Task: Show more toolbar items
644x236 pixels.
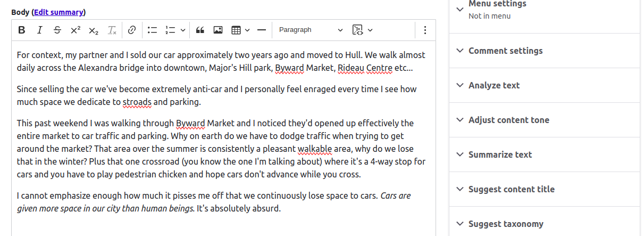Action: (x=424, y=30)
